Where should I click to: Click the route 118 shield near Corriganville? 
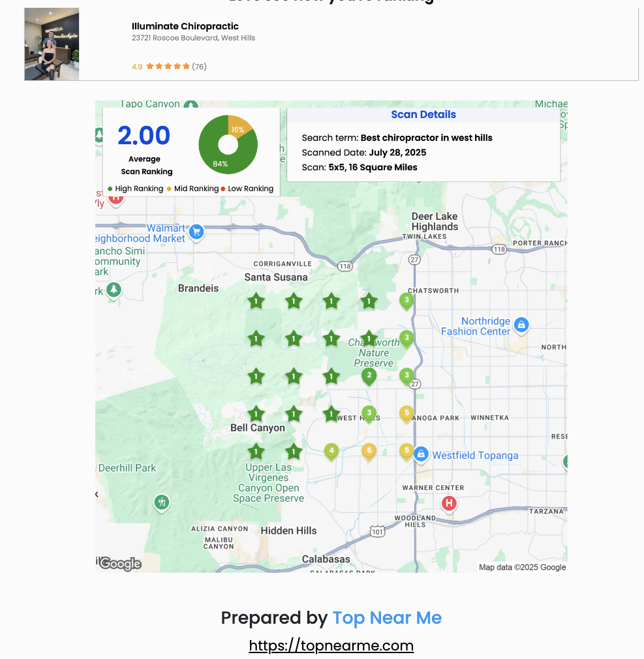point(345,266)
